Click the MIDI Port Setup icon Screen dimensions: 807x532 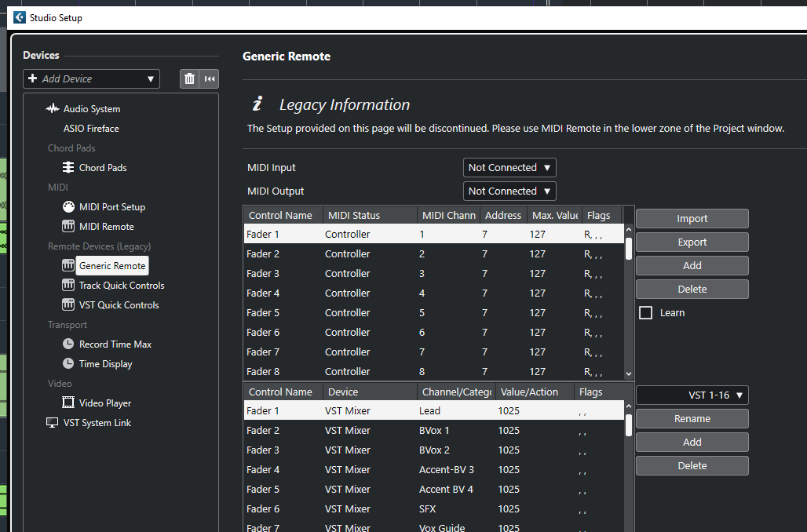68,207
